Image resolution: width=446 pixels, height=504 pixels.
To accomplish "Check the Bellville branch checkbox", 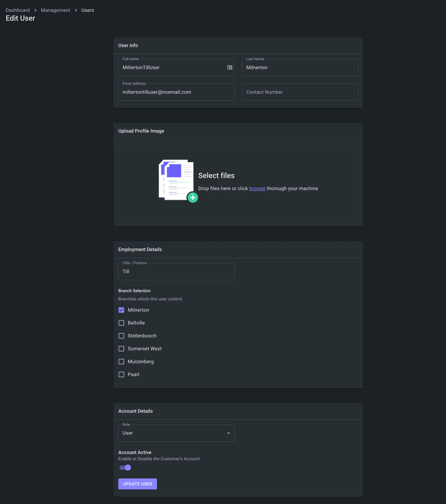I will [x=121, y=323].
